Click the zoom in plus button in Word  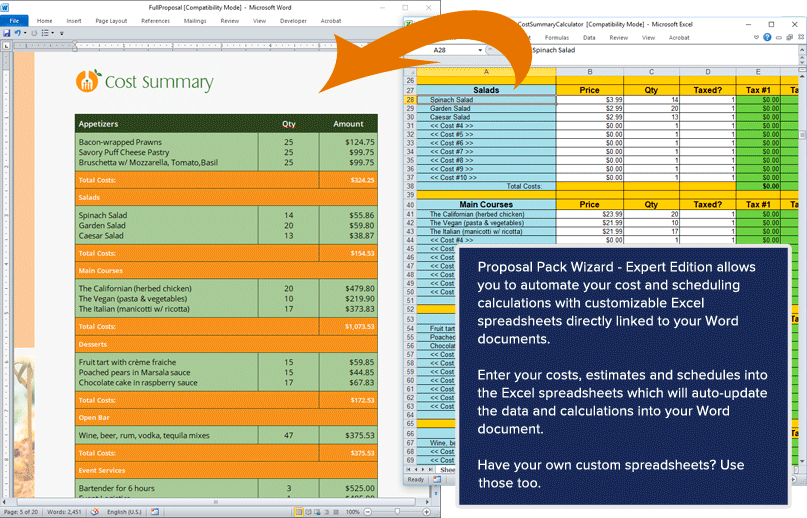coord(427,512)
